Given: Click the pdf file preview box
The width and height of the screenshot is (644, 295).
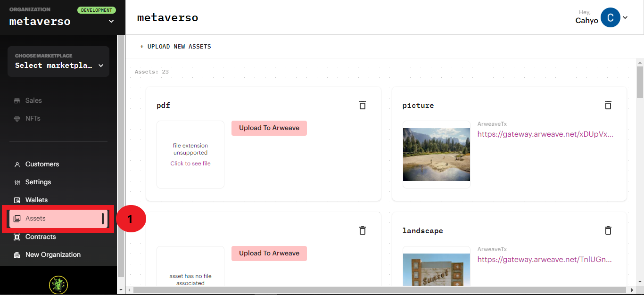Looking at the screenshot, I should 190,155.
